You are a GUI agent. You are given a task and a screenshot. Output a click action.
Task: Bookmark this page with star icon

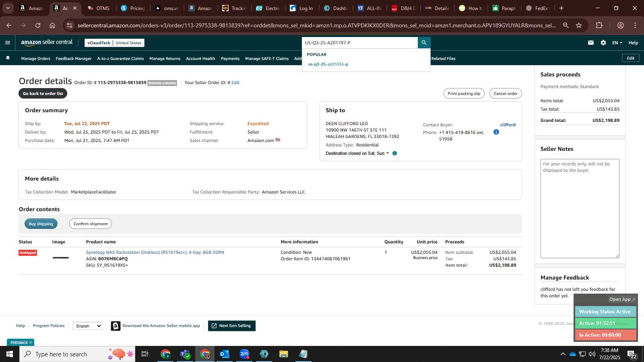(579, 25)
